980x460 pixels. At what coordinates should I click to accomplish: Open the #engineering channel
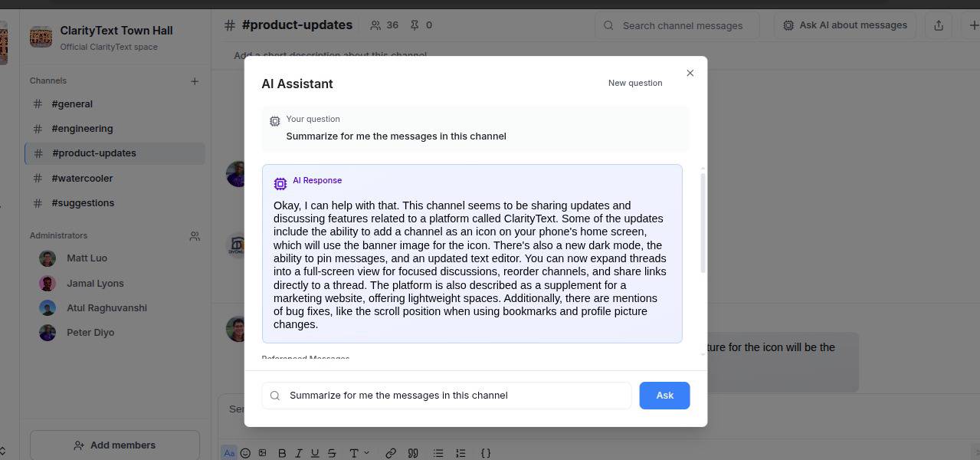115,128
